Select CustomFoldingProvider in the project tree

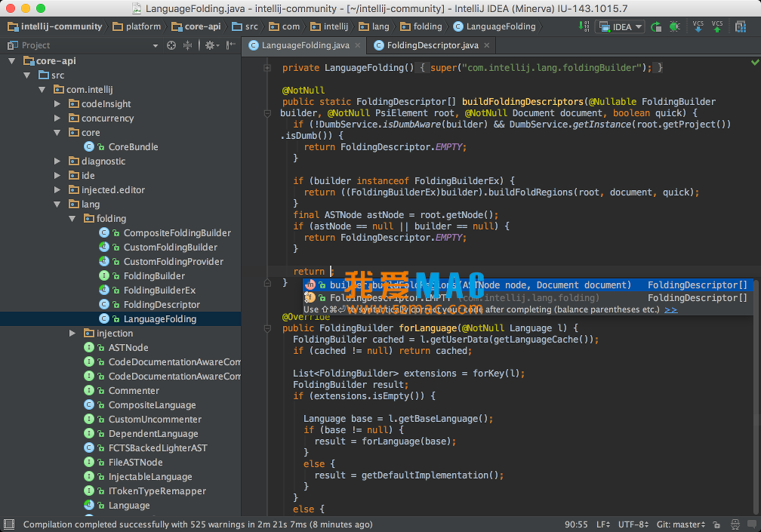click(174, 261)
